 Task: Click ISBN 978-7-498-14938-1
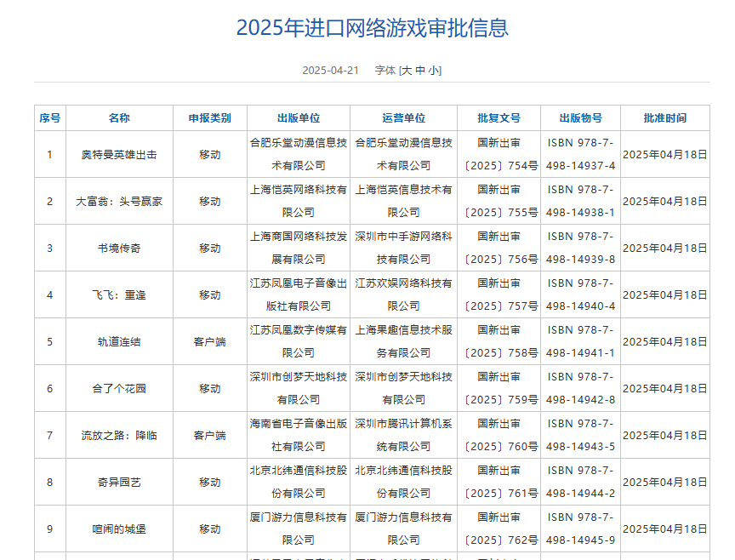point(581,201)
